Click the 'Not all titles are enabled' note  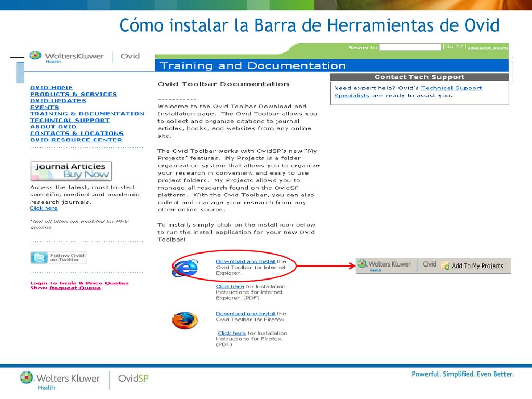[x=79, y=224]
